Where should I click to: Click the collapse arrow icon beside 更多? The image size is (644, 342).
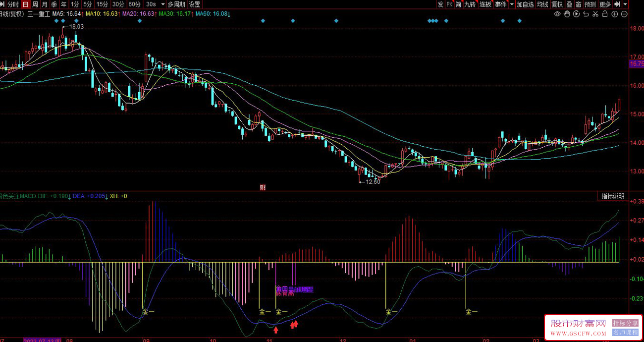tap(617, 4)
